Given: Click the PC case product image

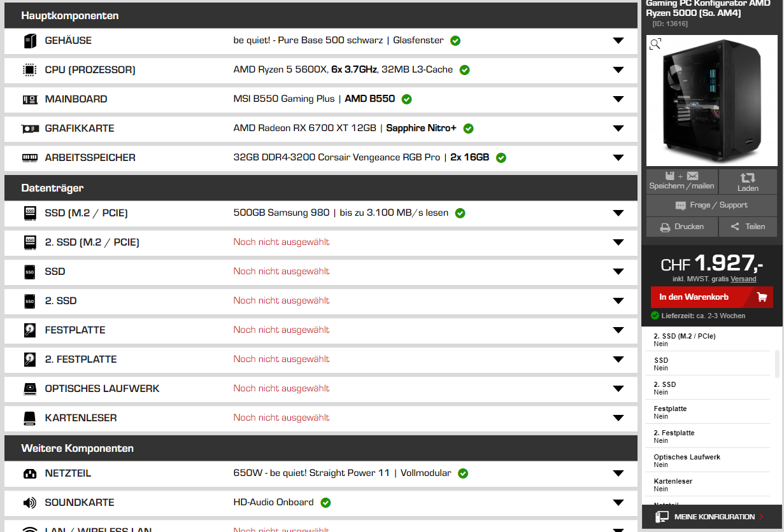Looking at the screenshot, I should [711, 101].
